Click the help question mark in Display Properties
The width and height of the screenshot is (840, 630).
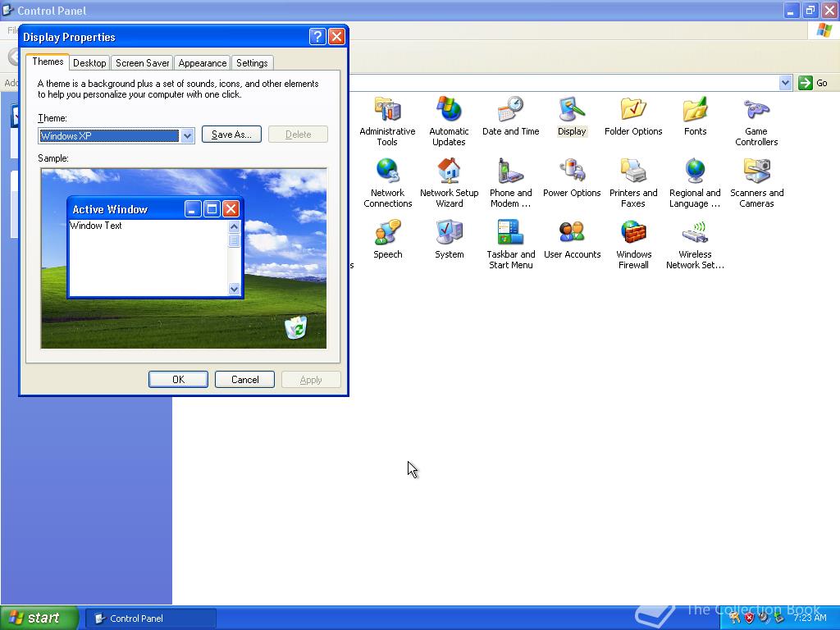click(x=317, y=36)
